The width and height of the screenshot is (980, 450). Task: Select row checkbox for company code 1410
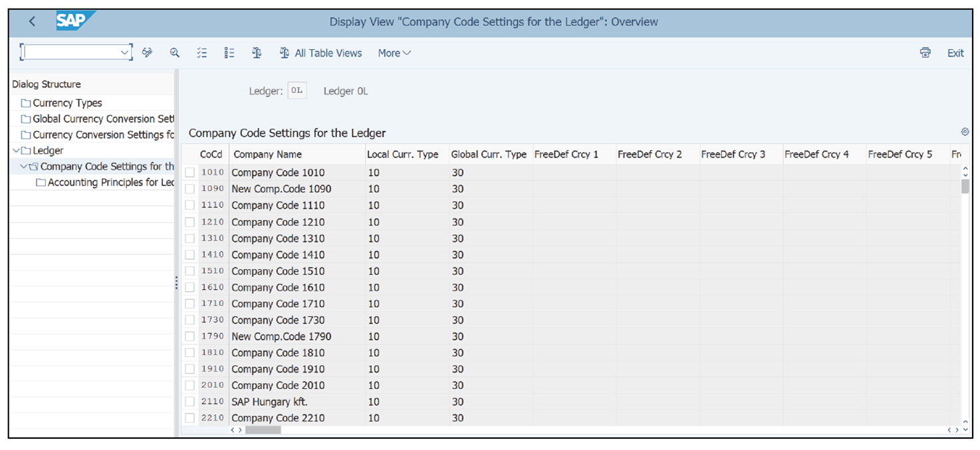tap(190, 255)
